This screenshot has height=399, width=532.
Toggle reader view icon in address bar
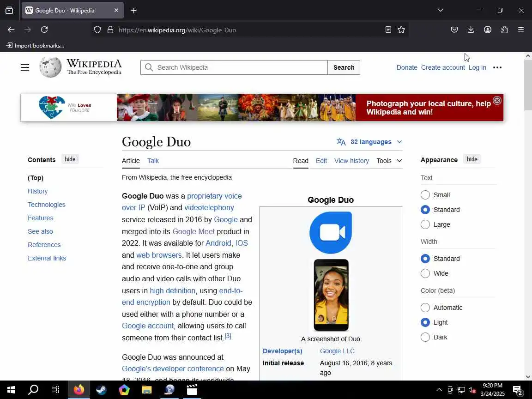coord(388,30)
